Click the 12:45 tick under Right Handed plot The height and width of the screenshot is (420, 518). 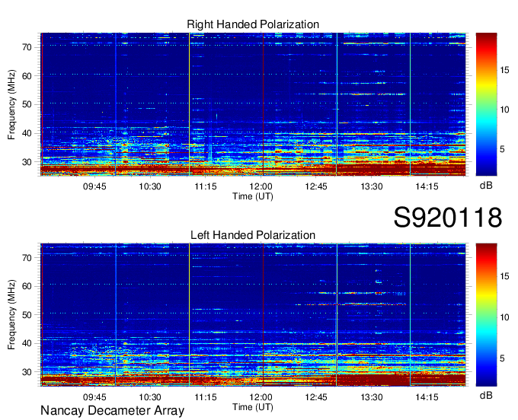coord(316,186)
